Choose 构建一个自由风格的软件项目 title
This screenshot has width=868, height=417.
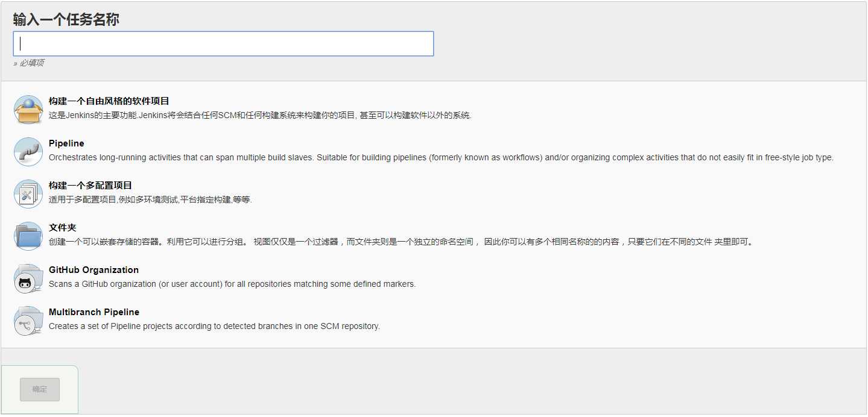pyautogui.click(x=109, y=101)
